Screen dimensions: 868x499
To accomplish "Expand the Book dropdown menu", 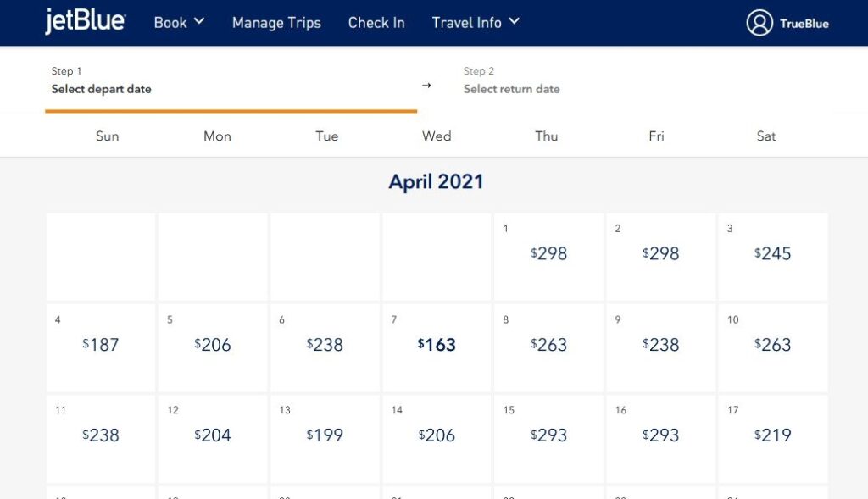I will point(178,23).
